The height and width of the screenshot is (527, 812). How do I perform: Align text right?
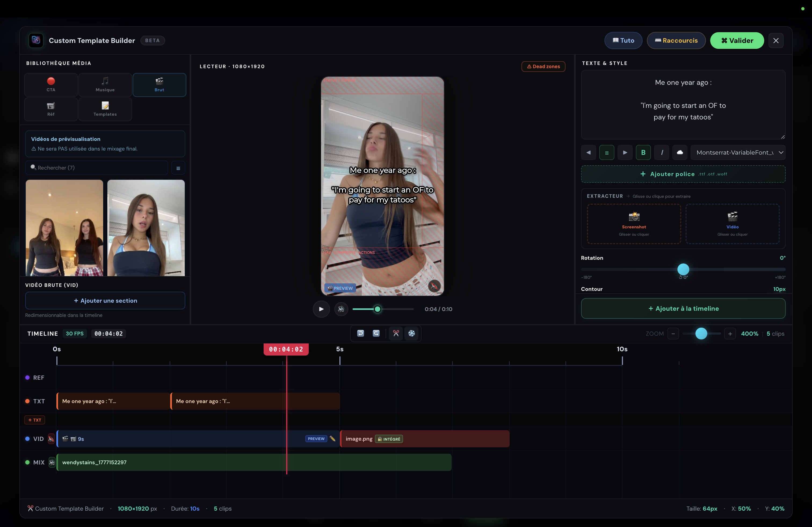625,153
